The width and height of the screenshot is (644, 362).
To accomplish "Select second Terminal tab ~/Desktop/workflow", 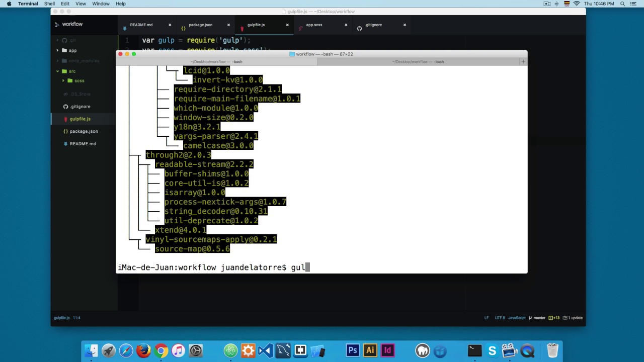I will 418,61.
